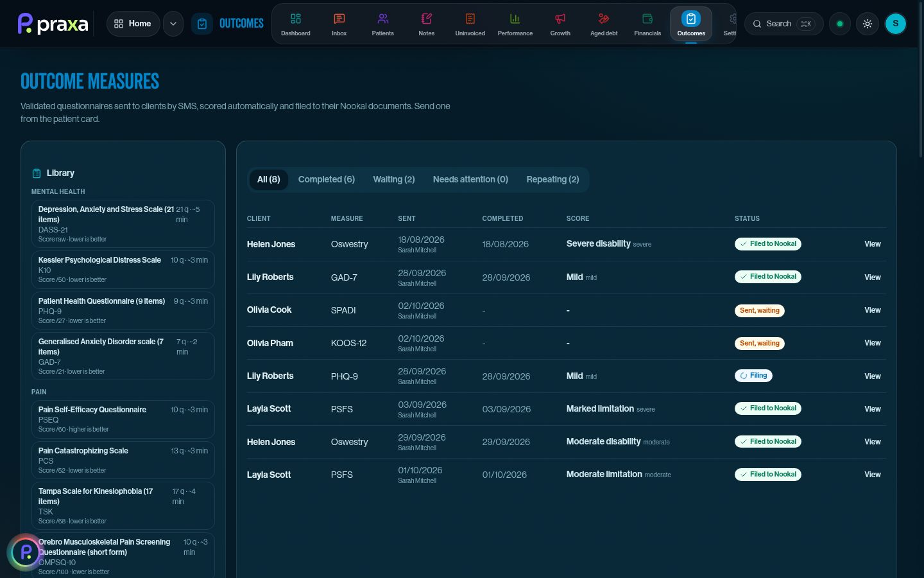Open the Growth megaphone icon
This screenshot has height=578, width=924.
click(560, 24)
